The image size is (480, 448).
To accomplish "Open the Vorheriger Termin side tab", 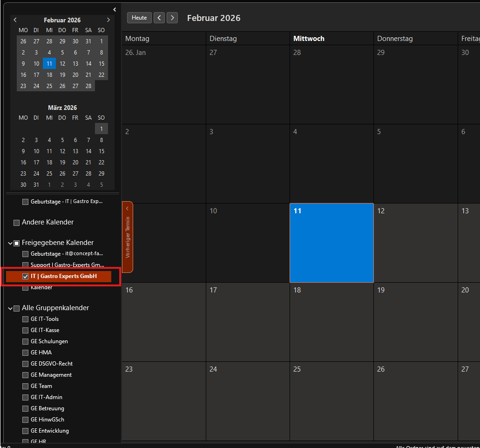I will click(128, 237).
